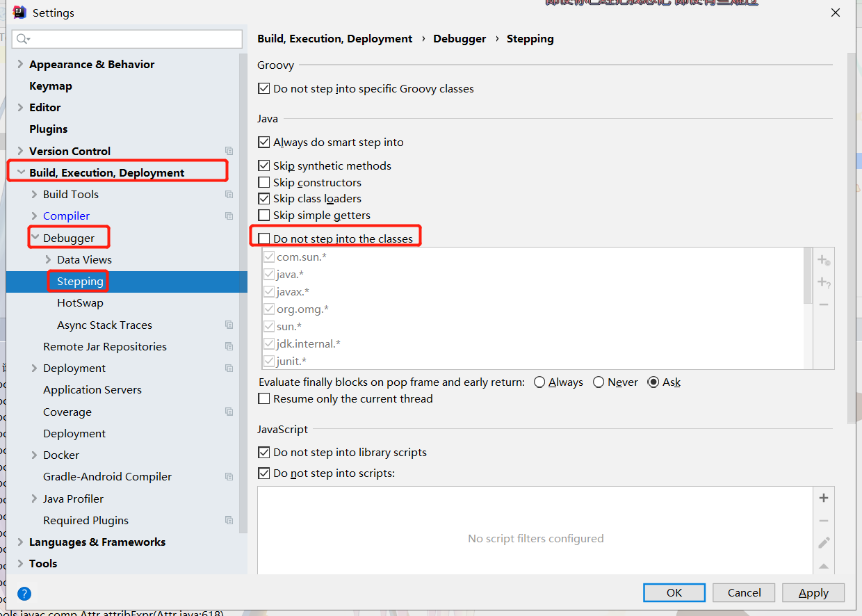
Task: Add a JavaScript script filter with plus icon
Action: pos(824,498)
